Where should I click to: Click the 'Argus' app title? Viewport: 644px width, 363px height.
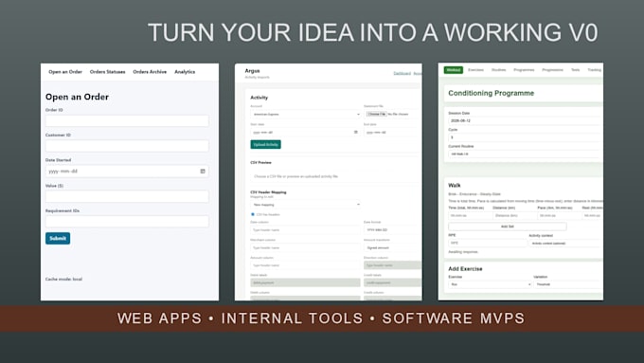coord(252,71)
